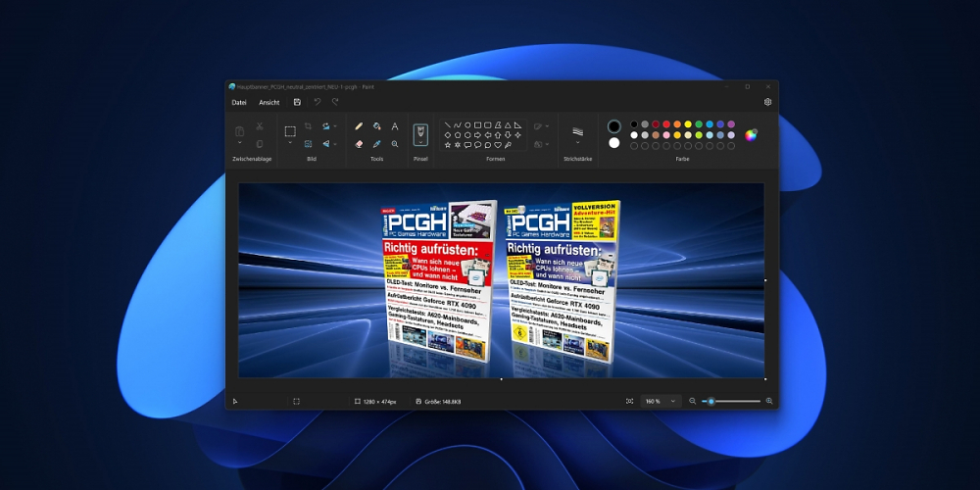Image resolution: width=980 pixels, height=490 pixels.
Task: Expand the Paste options chevron
Action: tap(239, 143)
